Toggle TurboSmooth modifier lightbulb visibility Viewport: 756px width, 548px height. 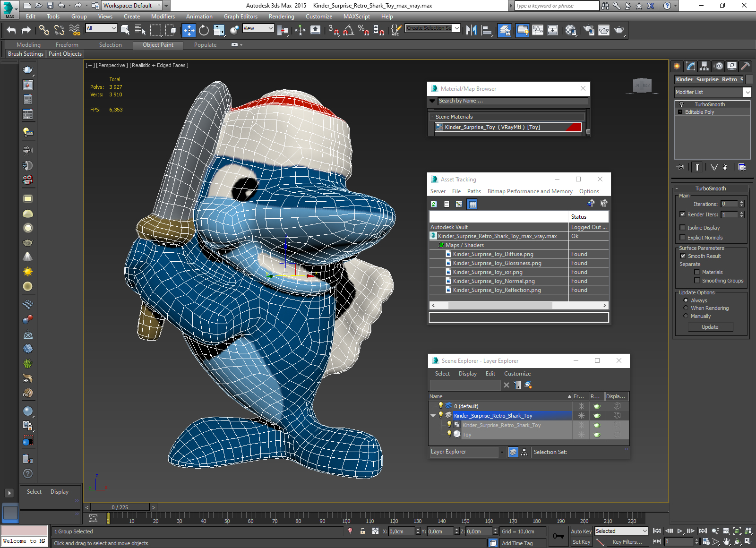[681, 104]
